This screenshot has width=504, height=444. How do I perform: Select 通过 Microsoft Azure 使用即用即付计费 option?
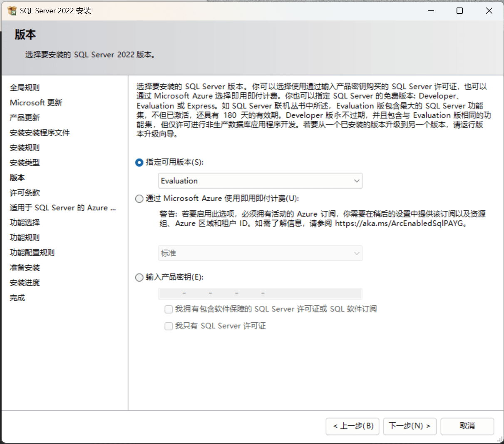point(139,199)
